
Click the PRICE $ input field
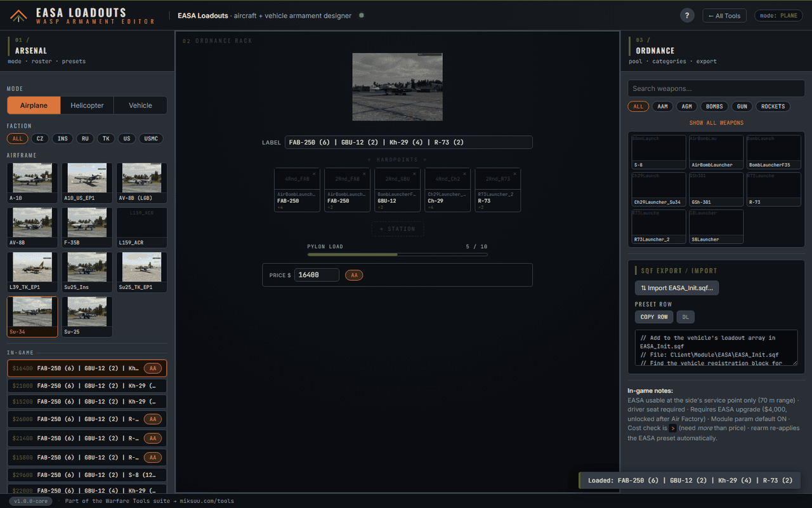coord(317,275)
